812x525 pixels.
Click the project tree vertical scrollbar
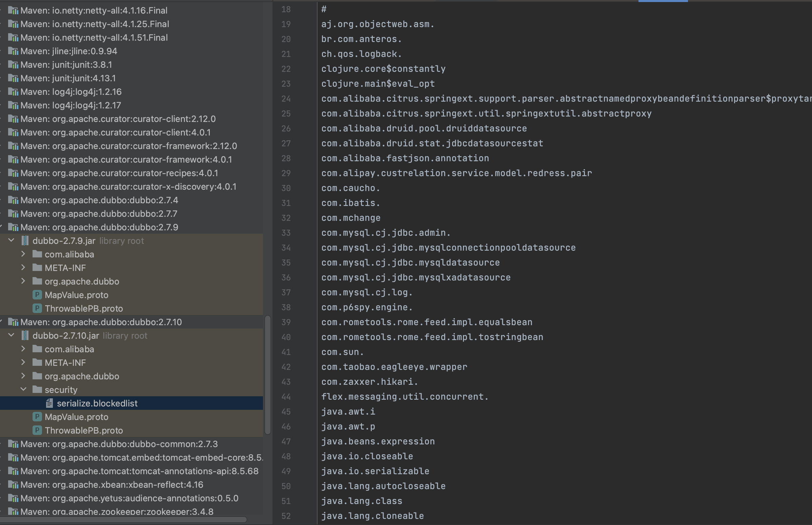click(x=268, y=375)
